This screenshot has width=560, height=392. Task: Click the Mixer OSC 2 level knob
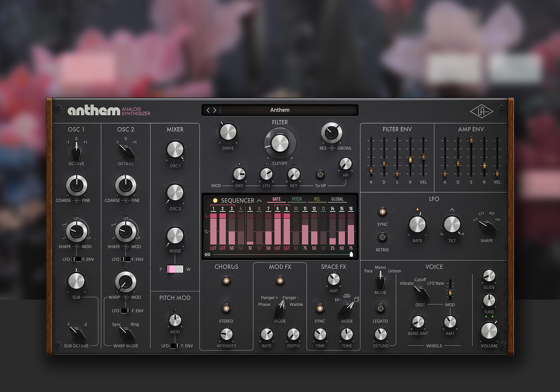coord(175,193)
